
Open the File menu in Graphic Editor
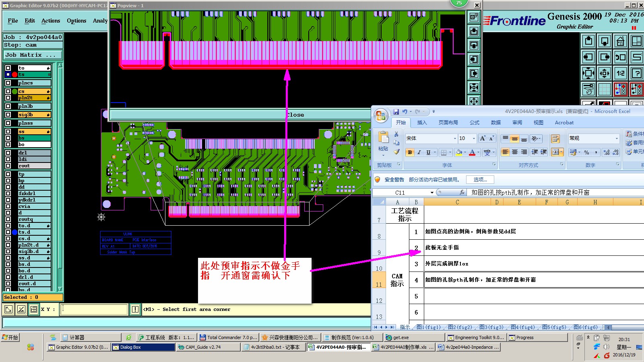[x=13, y=21]
